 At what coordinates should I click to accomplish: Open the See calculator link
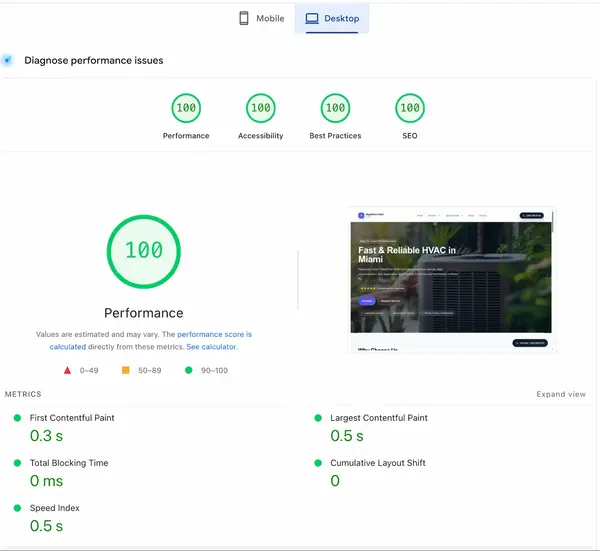(x=211, y=347)
